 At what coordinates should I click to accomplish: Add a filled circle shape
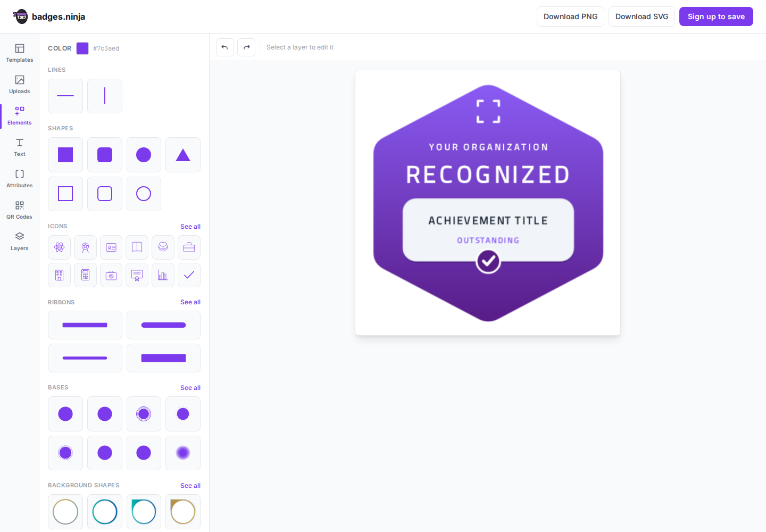[x=144, y=155]
